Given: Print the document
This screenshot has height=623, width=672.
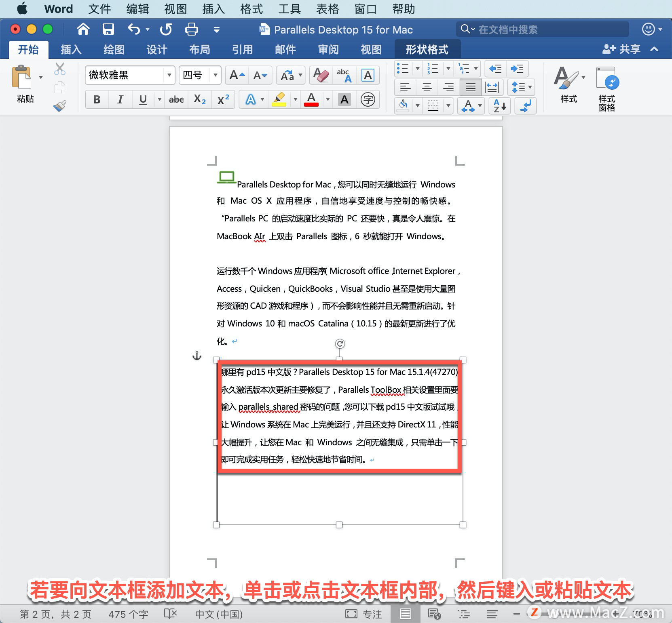Looking at the screenshot, I should 191,29.
